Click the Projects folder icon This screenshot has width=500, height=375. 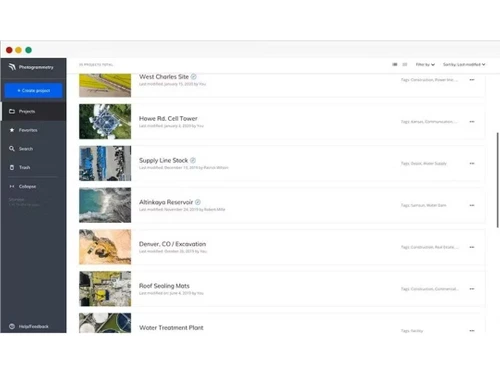[12, 111]
